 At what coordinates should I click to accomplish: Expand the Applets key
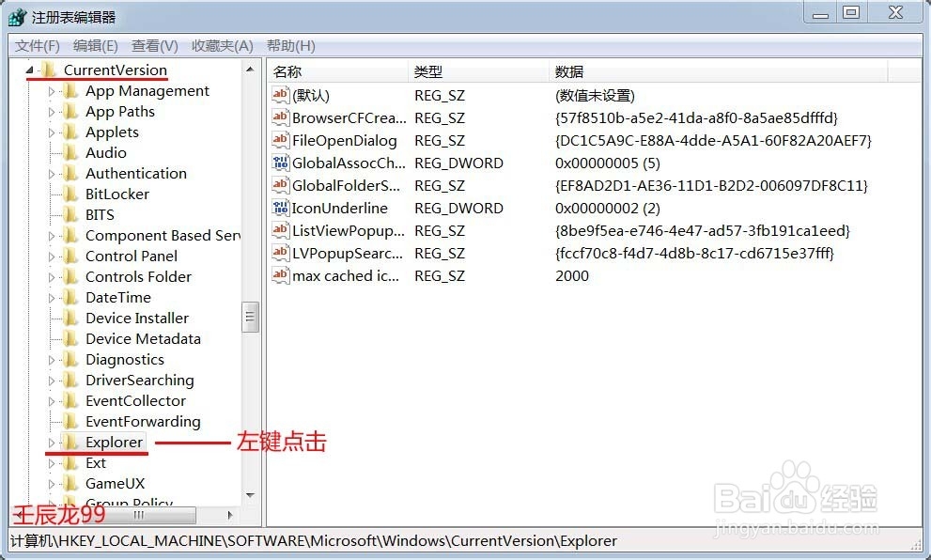(52, 133)
